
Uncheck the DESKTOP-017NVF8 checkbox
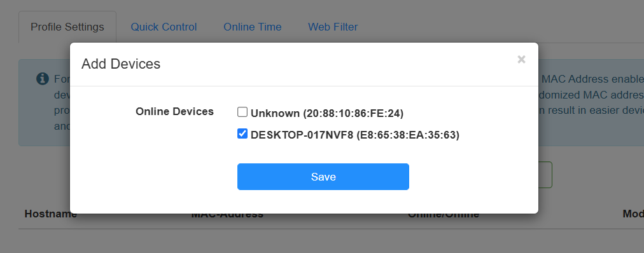tap(242, 133)
